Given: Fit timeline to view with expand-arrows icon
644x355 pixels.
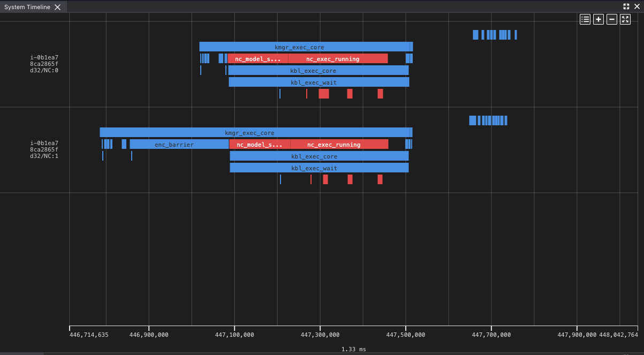Looking at the screenshot, I should 625,19.
